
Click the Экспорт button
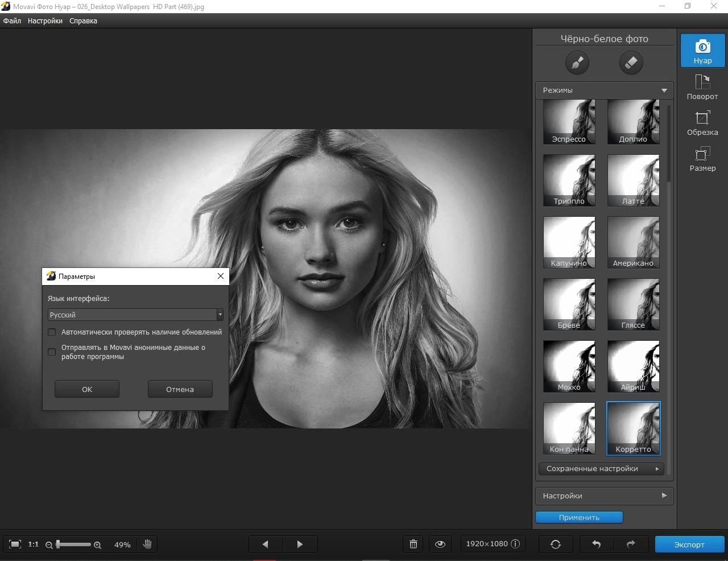tap(689, 544)
